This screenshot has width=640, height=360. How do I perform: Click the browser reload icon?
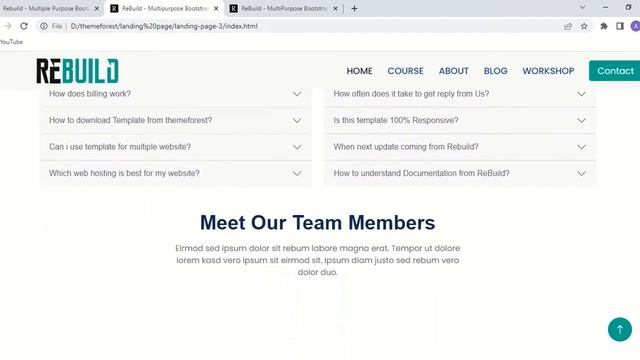tap(24, 26)
